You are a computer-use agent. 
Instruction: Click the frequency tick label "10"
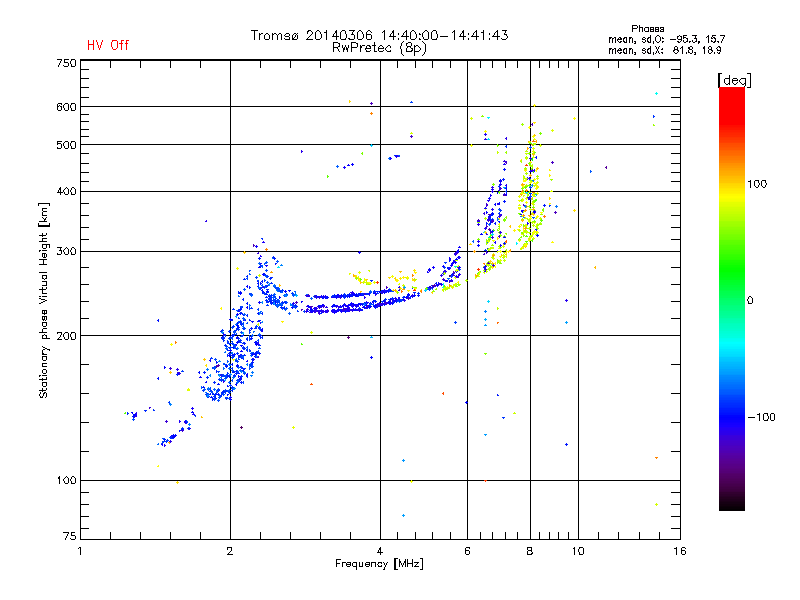(578, 551)
